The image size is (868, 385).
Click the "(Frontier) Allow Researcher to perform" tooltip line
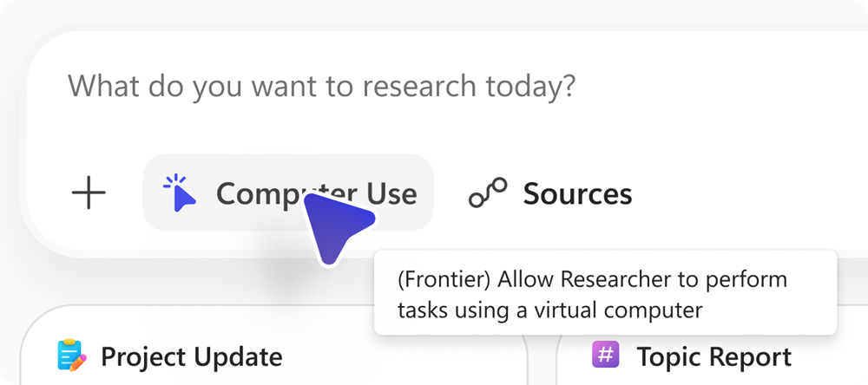tap(592, 280)
